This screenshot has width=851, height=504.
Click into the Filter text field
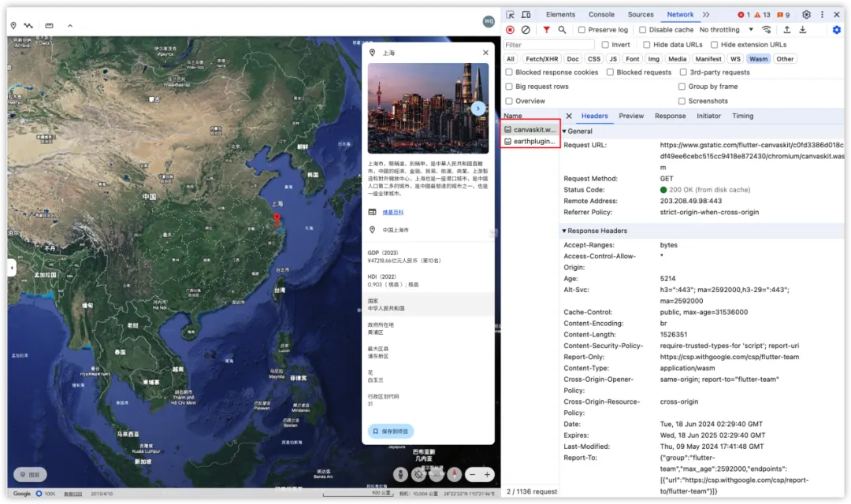(x=548, y=45)
